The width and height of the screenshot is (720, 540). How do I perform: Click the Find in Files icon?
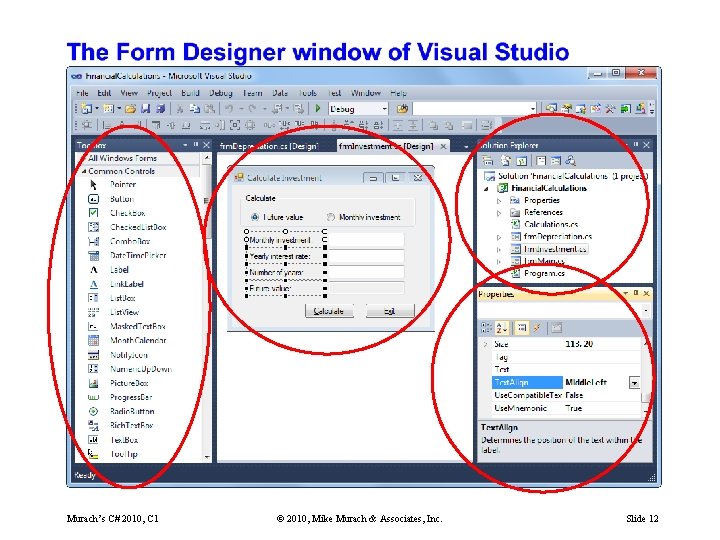tap(402, 109)
